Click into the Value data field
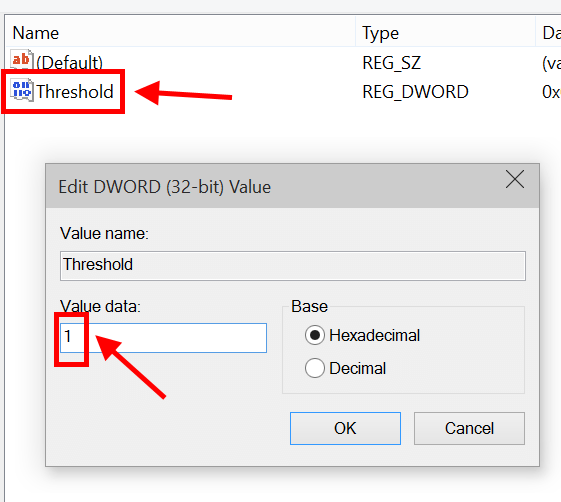 pyautogui.click(x=164, y=338)
